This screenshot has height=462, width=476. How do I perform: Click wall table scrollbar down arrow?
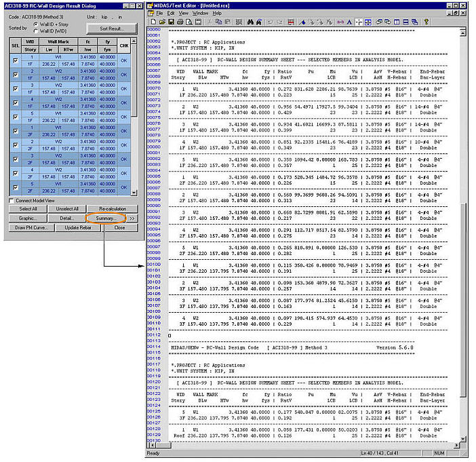(x=134, y=193)
